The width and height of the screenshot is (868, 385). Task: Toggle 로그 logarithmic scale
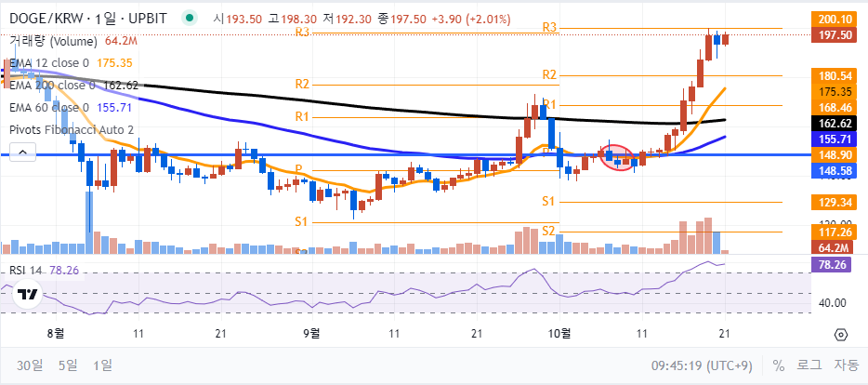point(809,365)
